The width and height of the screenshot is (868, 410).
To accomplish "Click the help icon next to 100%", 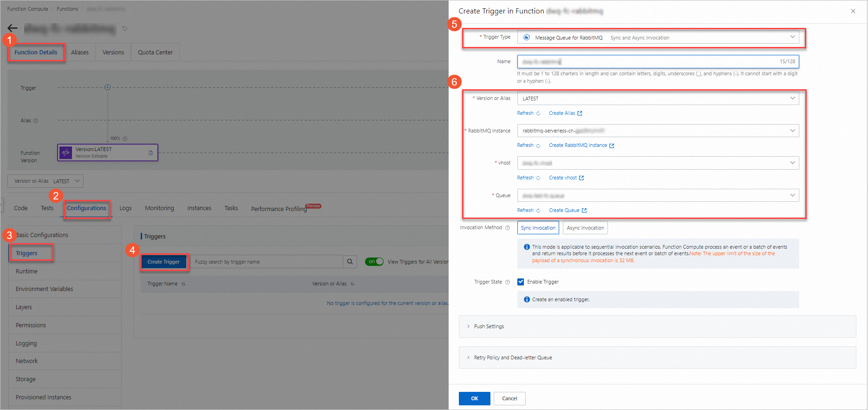I will tap(125, 139).
